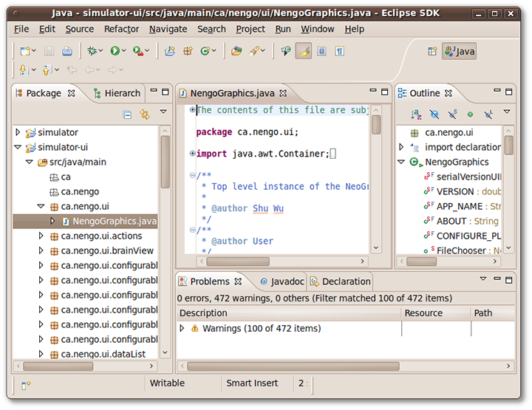Select ca.nengo package in tree
Viewport: 532px width, 410px height.
pyautogui.click(x=80, y=191)
